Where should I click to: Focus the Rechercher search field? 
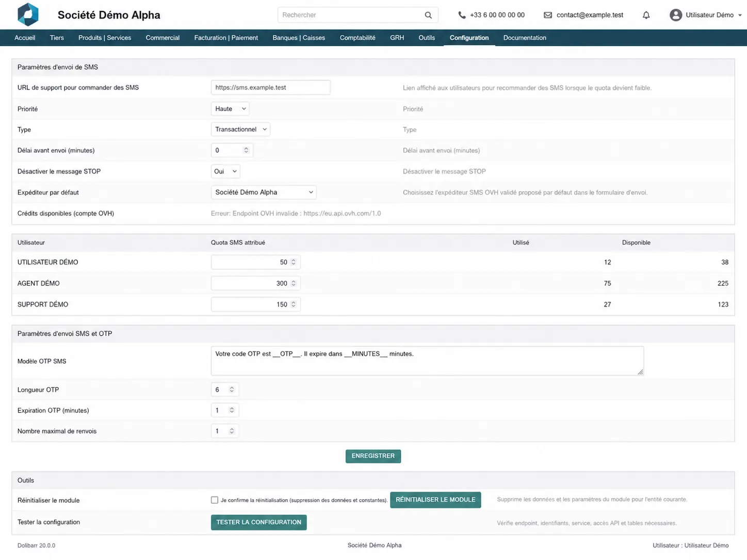[x=358, y=15]
